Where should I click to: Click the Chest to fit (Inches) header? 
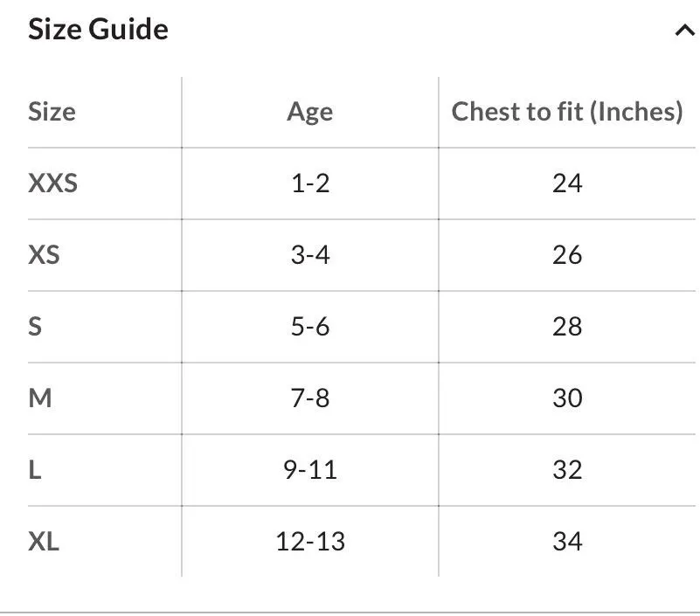pos(566,112)
